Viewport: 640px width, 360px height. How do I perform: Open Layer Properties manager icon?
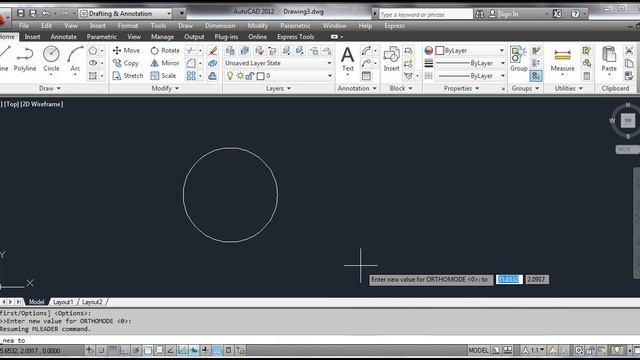tap(230, 51)
